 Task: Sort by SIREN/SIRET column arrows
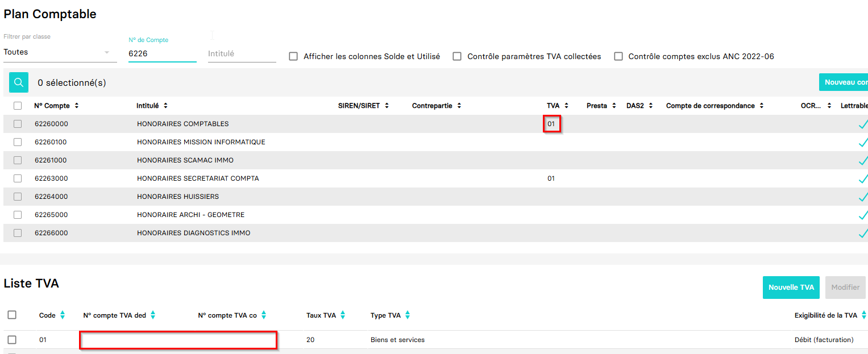coord(387,106)
